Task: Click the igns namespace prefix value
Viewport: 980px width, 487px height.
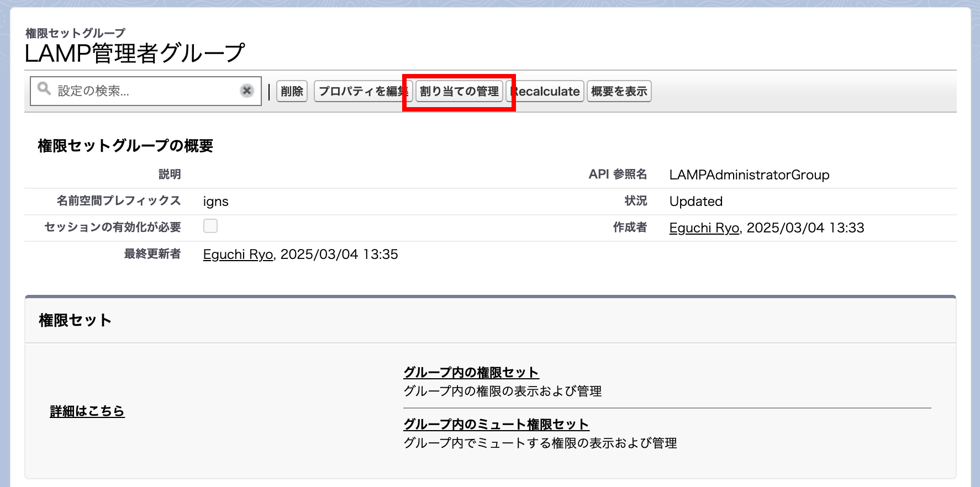Action: click(215, 202)
